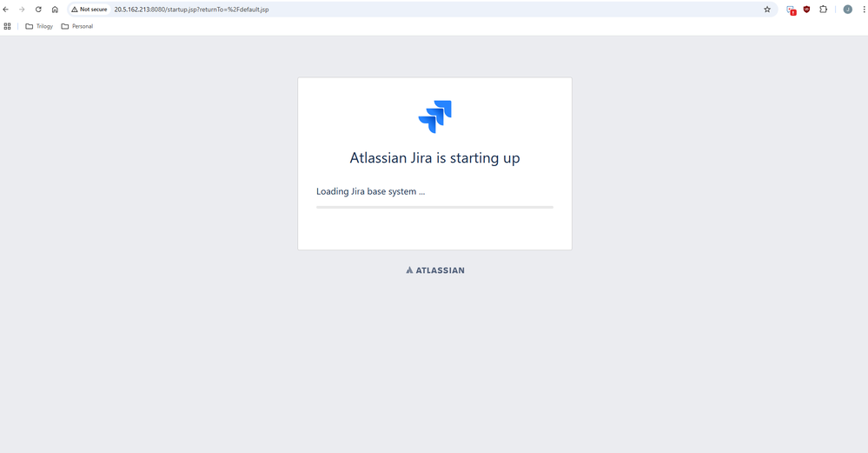The height and width of the screenshot is (453, 868).
Task: Open the browser three-dot menu
Action: pos(864,10)
